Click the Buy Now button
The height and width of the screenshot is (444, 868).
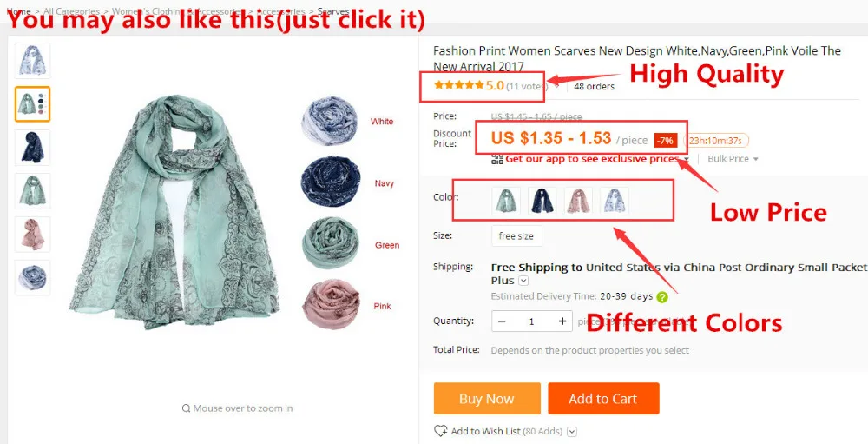click(487, 399)
